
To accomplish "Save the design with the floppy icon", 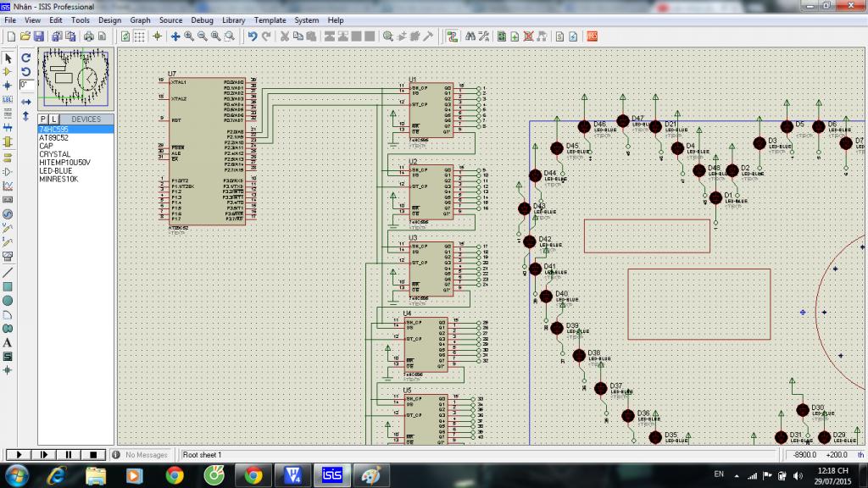I will [38, 36].
